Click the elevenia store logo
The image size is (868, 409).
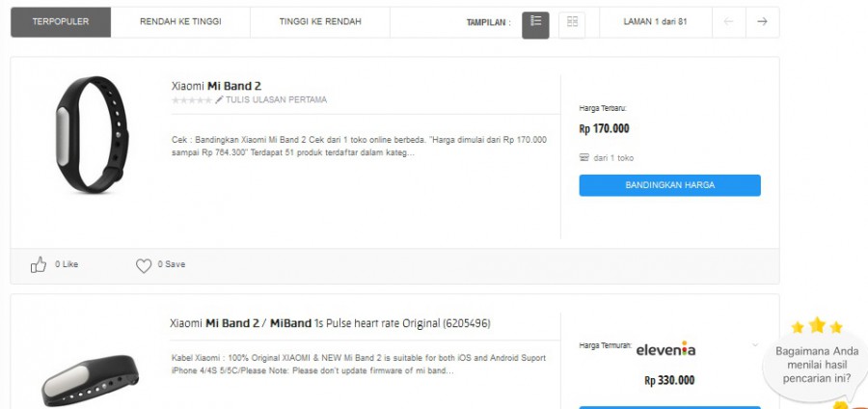pyautogui.click(x=665, y=349)
